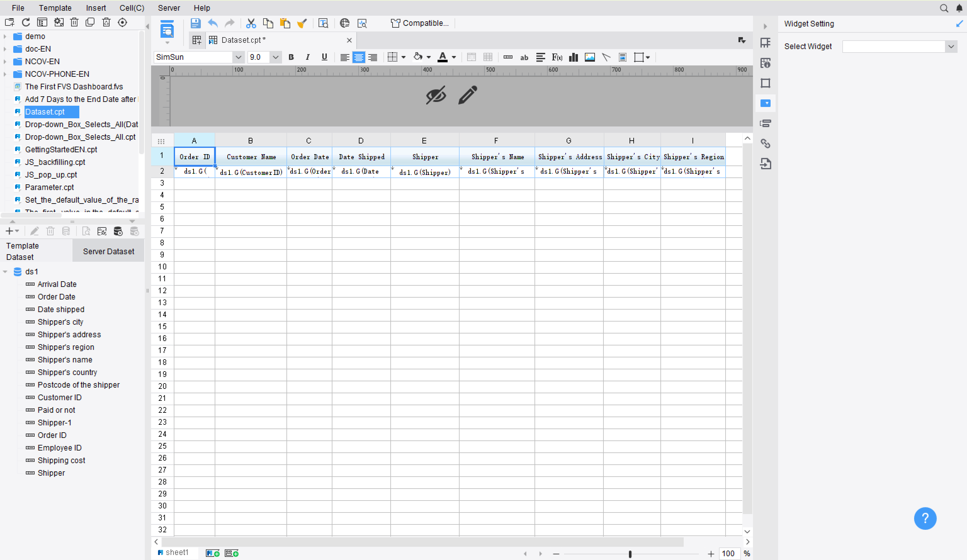Screen dimensions: 967x560
Task: Open the cell attributes panel icon
Action: pos(766,63)
